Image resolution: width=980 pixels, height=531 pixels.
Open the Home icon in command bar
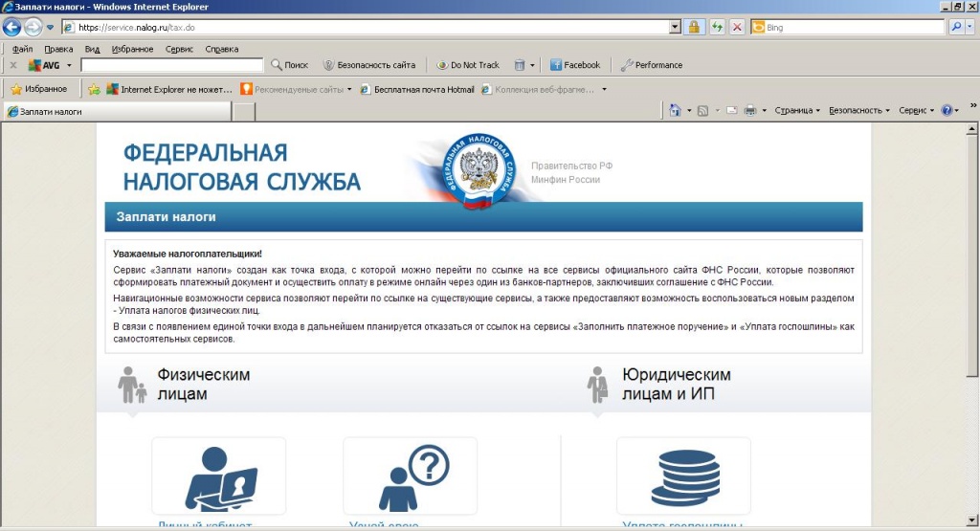point(676,110)
